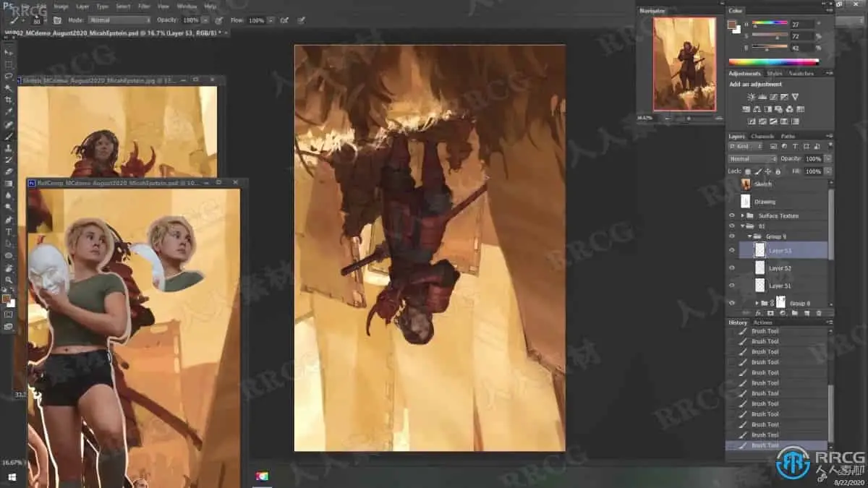The height and width of the screenshot is (488, 868).
Task: Click the Sketch jpg window title bar
Action: [x=121, y=81]
